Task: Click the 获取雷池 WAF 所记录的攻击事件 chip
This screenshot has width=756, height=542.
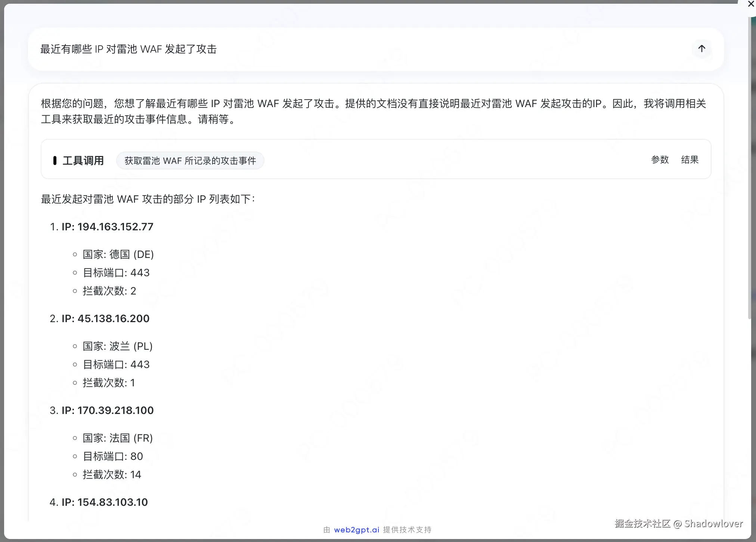Action: click(x=190, y=161)
